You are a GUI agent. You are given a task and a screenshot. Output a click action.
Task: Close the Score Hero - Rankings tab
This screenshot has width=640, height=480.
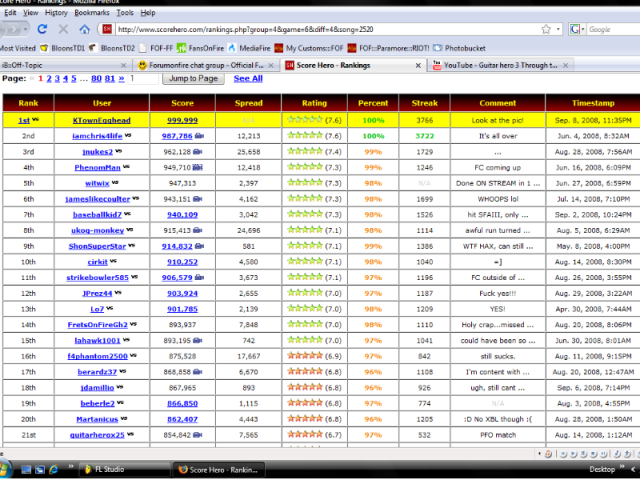click(x=418, y=65)
